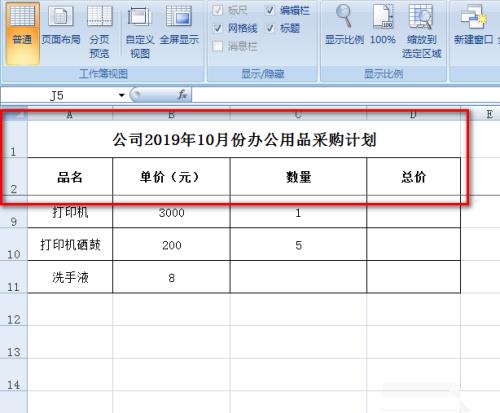Open 自定义视图 custom views
Image resolution: width=500 pixels, height=413 pixels.
pos(140,33)
